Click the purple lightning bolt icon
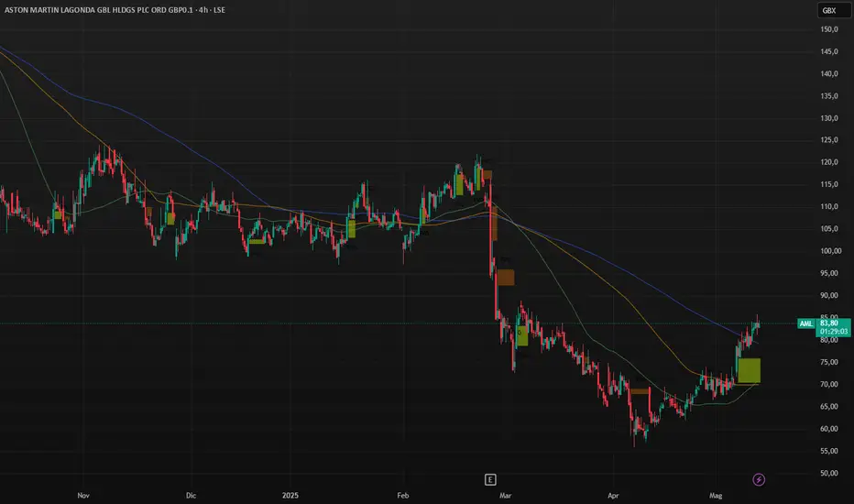The image size is (854, 504). pyautogui.click(x=759, y=479)
